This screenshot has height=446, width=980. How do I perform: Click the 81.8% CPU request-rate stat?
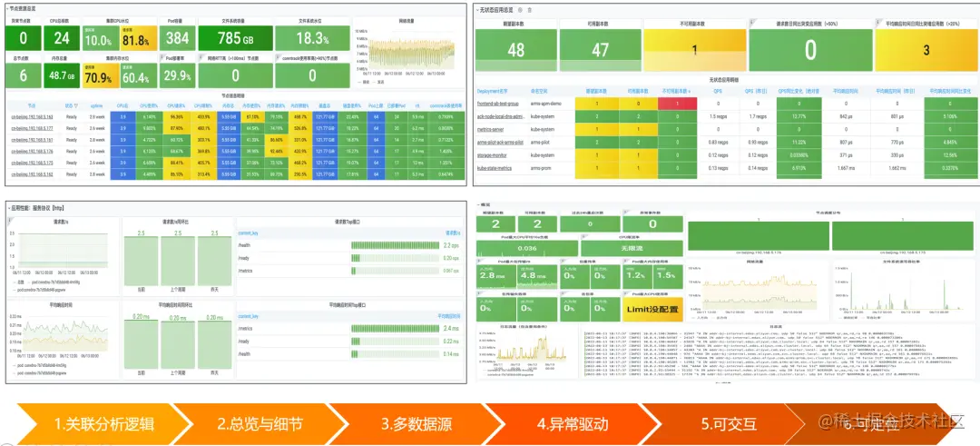(x=138, y=38)
